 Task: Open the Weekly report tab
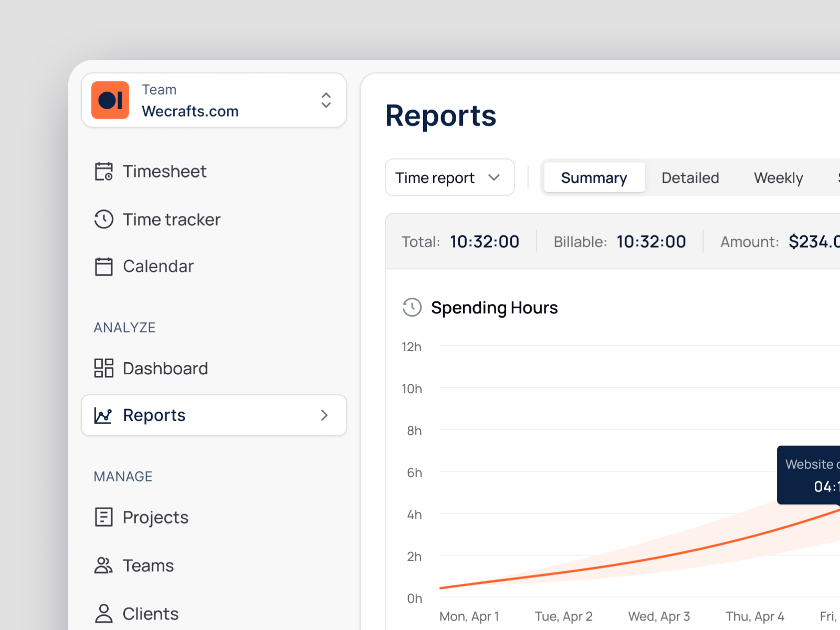[x=778, y=177]
